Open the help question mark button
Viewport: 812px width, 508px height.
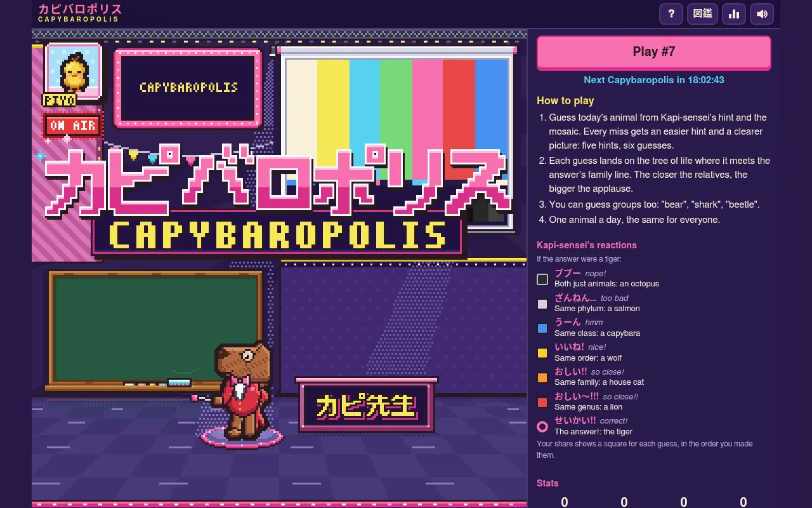(x=671, y=13)
